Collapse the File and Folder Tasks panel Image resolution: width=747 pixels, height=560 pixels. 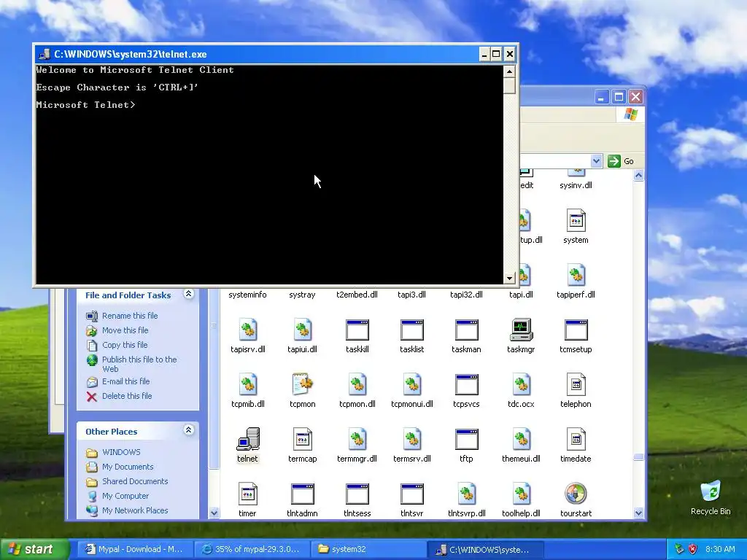pos(189,294)
